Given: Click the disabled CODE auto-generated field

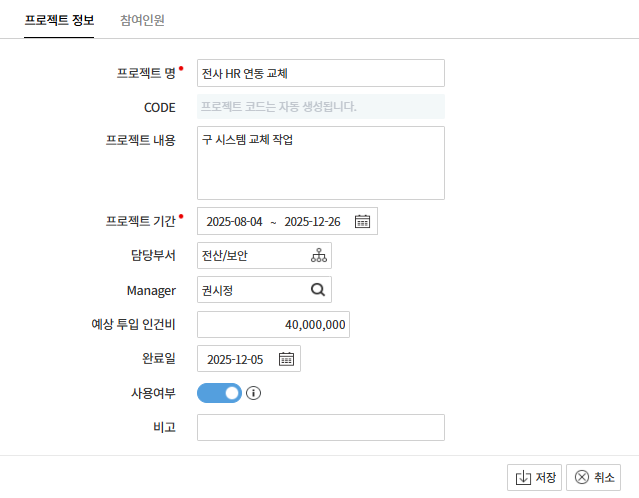Looking at the screenshot, I should (320, 106).
